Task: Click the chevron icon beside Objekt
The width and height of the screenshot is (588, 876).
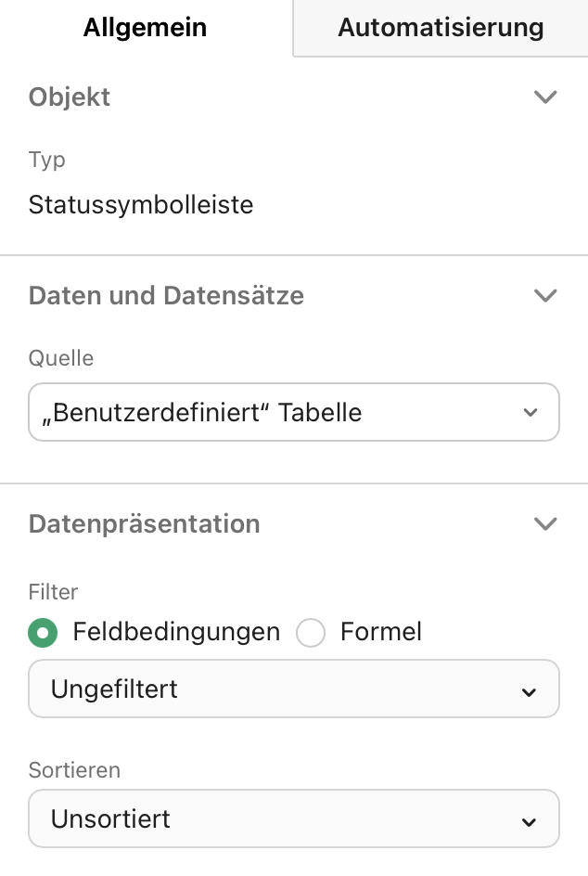Action: [545, 97]
